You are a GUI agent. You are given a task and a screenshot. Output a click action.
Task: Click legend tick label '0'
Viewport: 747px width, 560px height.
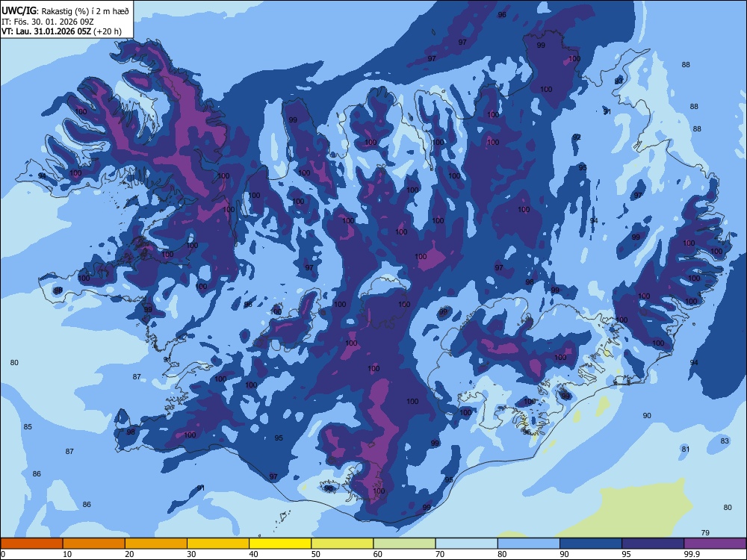pyautogui.click(x=3, y=554)
